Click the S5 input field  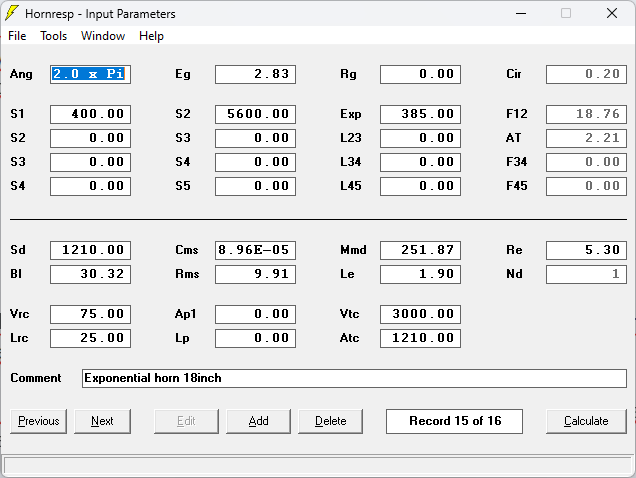(256, 186)
